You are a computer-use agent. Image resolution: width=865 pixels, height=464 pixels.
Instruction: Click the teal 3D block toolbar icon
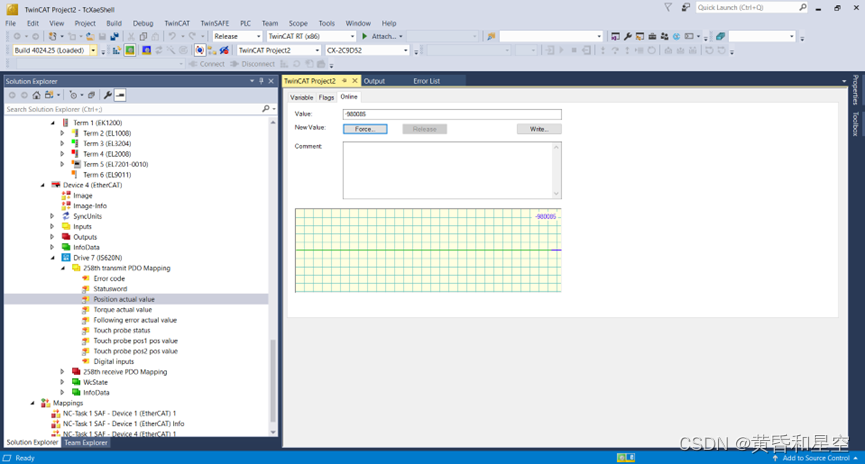click(720, 36)
